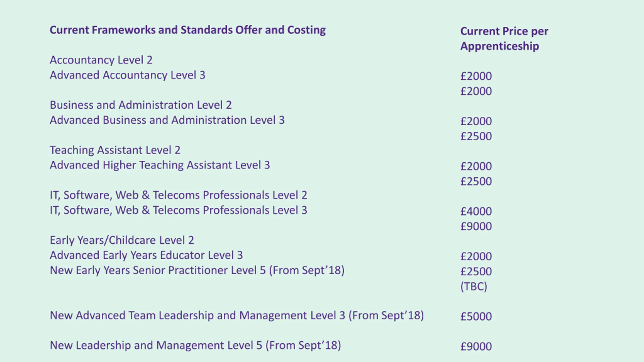Click IT, Software, Web & Telecoms Level 2
Screen dimensions: 644x362
pos(178,195)
